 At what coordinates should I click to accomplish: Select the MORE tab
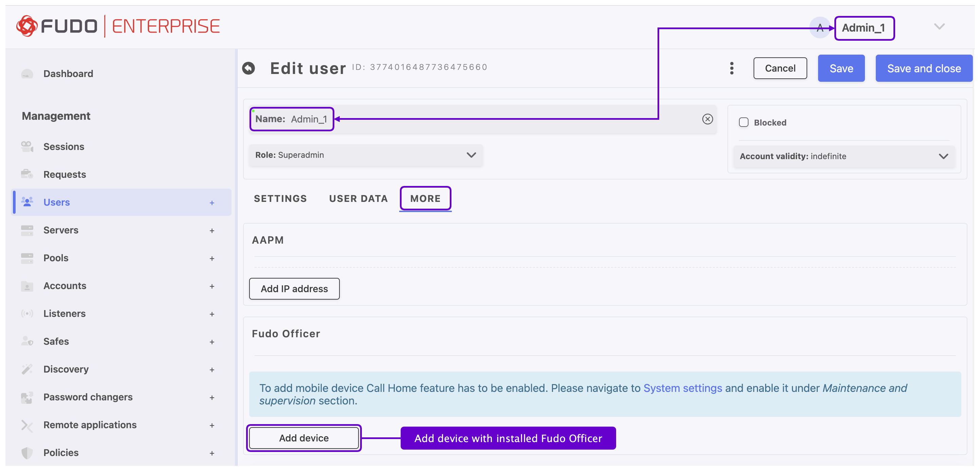[x=425, y=198]
